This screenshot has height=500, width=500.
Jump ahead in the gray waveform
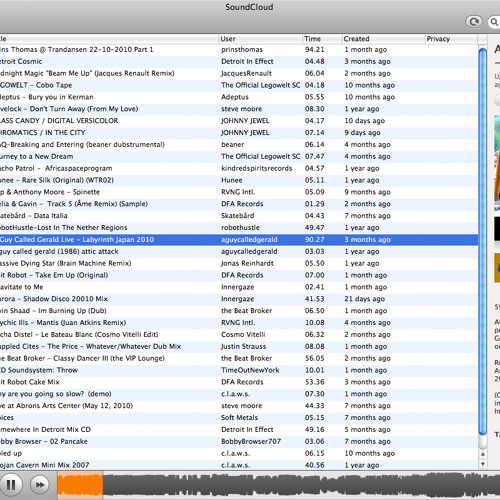[x=301, y=485]
